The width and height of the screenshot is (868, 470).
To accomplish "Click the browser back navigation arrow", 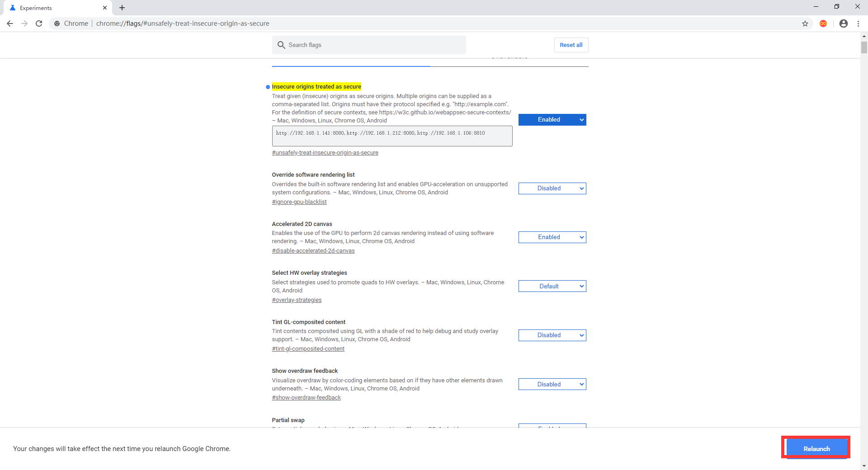I will 10,23.
